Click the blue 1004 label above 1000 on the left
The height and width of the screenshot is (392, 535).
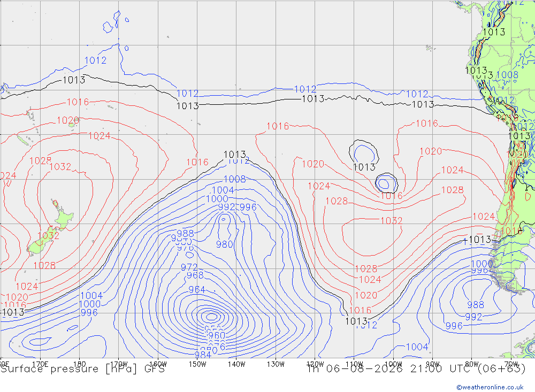[x=91, y=295]
